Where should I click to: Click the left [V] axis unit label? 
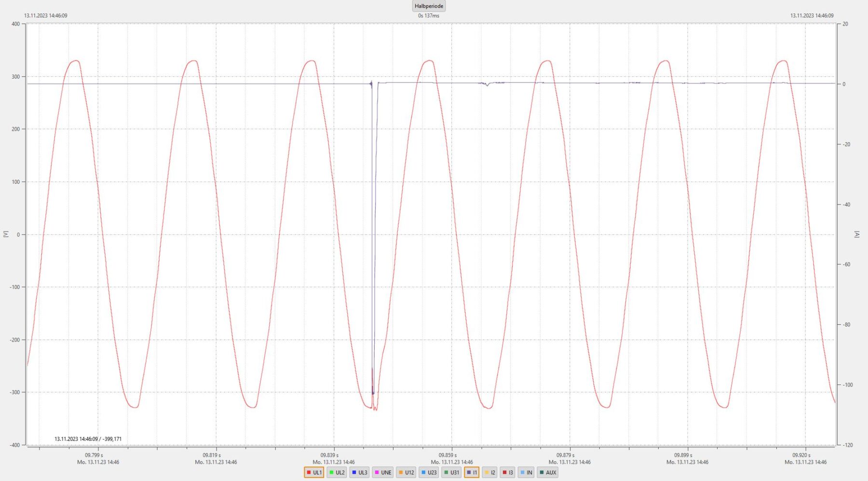[6, 234]
